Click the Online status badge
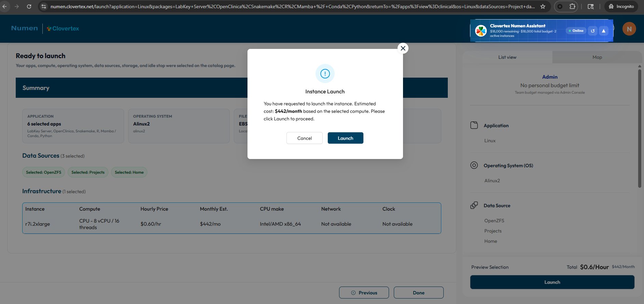Screen dimensions: 644x304 click(576, 31)
